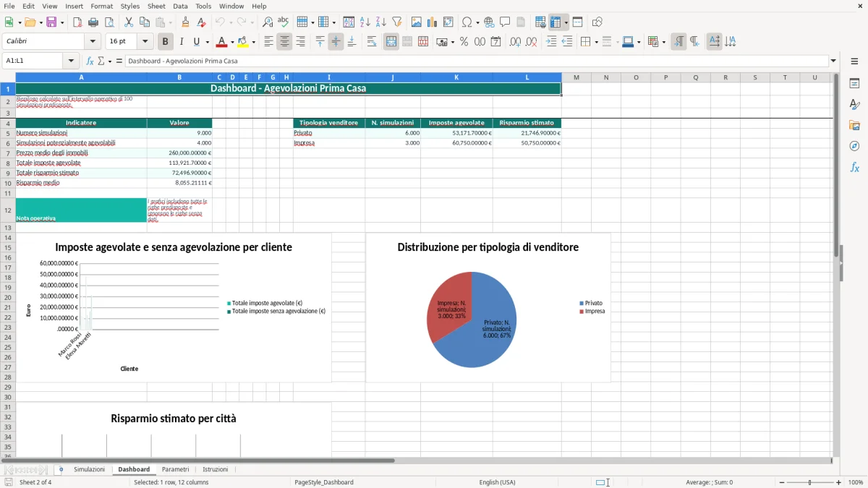The image size is (868, 488).
Task: Click inside the formula input line
Action: (477, 61)
